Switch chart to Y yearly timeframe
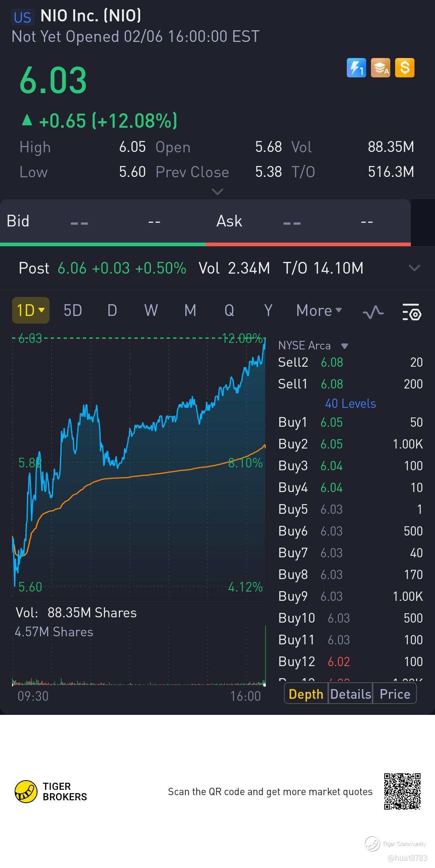 click(x=268, y=310)
